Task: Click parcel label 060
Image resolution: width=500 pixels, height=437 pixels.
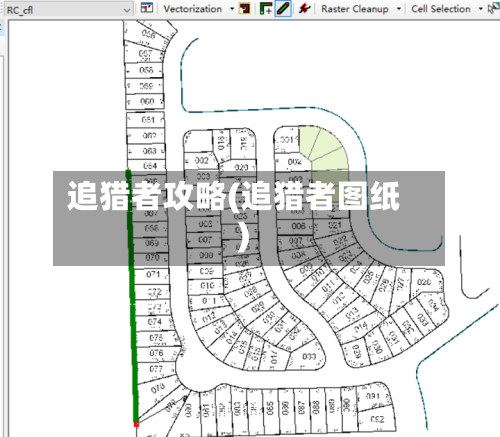Action: 147,101
